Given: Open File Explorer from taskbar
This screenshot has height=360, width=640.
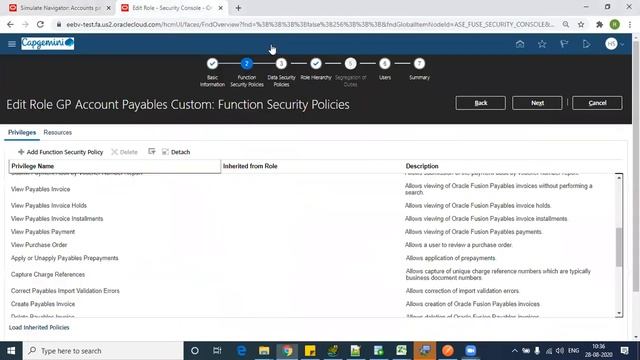Looking at the screenshot, I should (x=264, y=351).
